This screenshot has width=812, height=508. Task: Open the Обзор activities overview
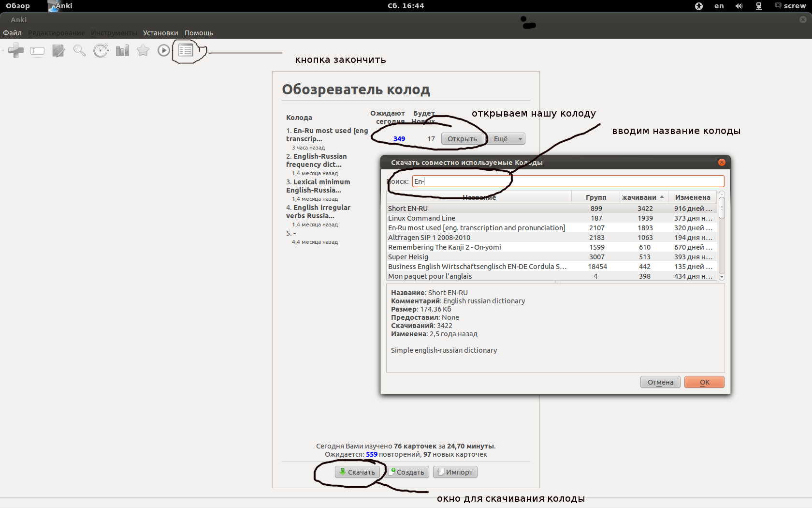tap(18, 6)
